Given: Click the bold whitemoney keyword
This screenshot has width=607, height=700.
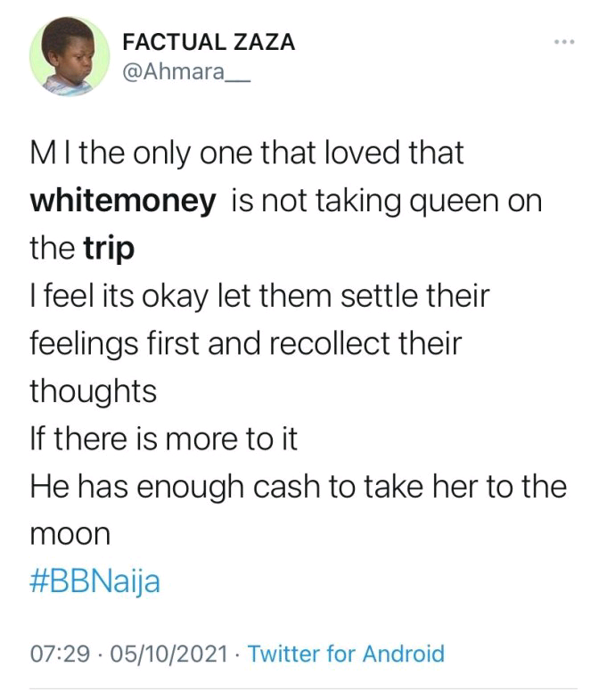Looking at the screenshot, I should pyautogui.click(x=123, y=201).
